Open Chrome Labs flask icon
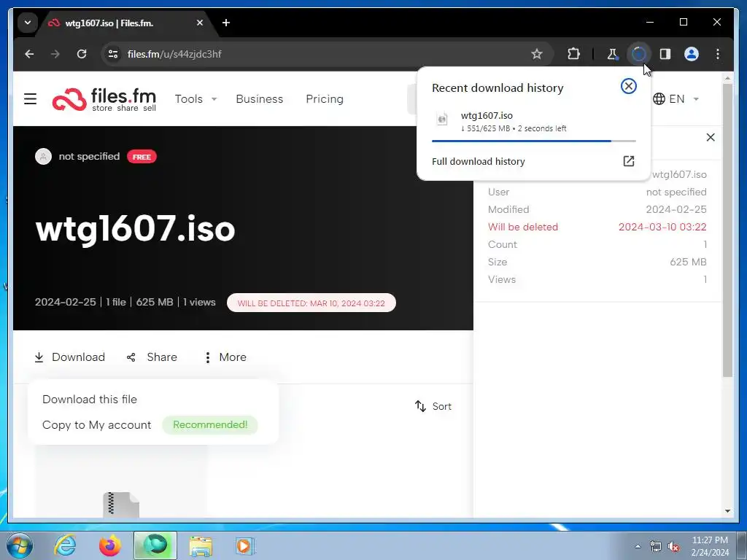This screenshot has height=560, width=747. pos(612,54)
